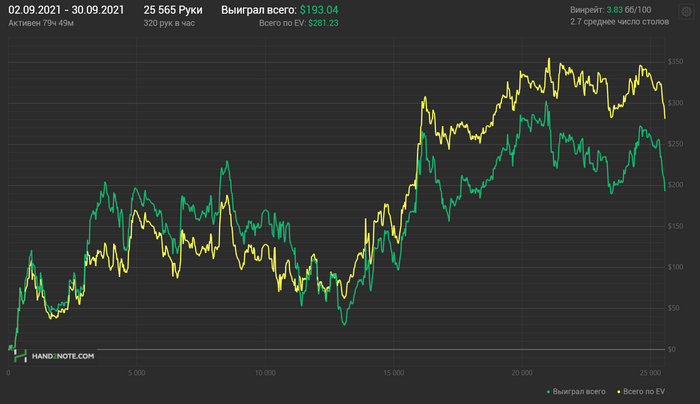Click the 25 000 hands axis label

(x=650, y=373)
